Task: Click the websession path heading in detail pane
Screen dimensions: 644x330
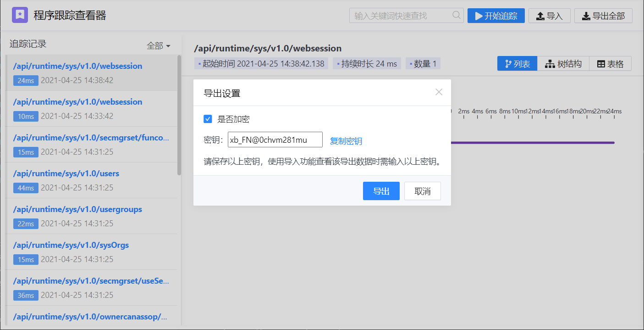Action: 268,48
